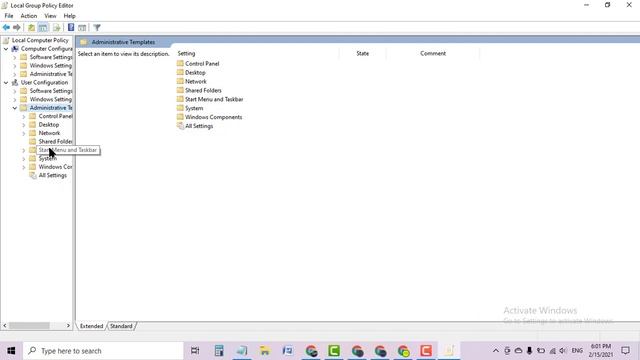Expand Windows Components node in the tree

(24, 167)
